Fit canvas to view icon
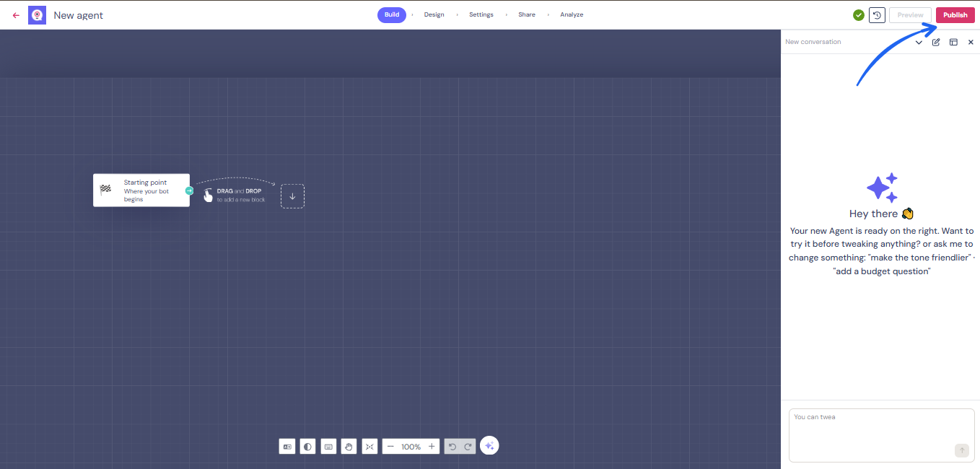This screenshot has height=469, width=980. pos(369,447)
